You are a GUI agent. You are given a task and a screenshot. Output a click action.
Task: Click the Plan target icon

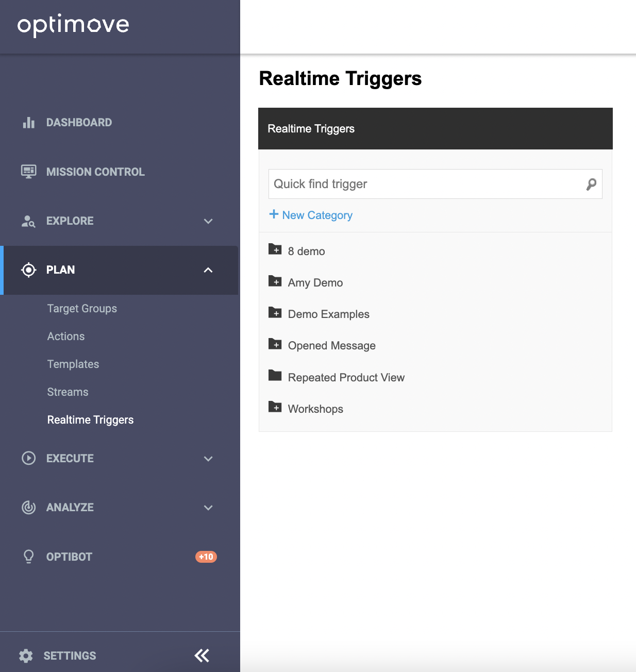tap(29, 270)
